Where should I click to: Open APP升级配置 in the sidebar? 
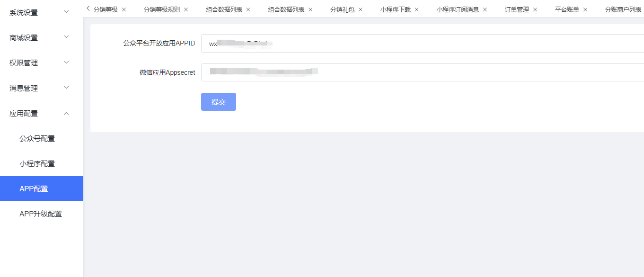click(42, 214)
